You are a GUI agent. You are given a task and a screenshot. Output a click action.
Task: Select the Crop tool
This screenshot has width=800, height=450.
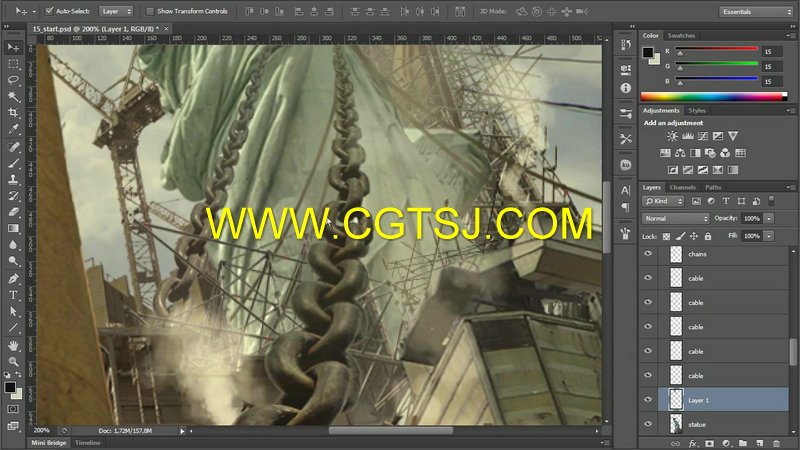point(13,113)
